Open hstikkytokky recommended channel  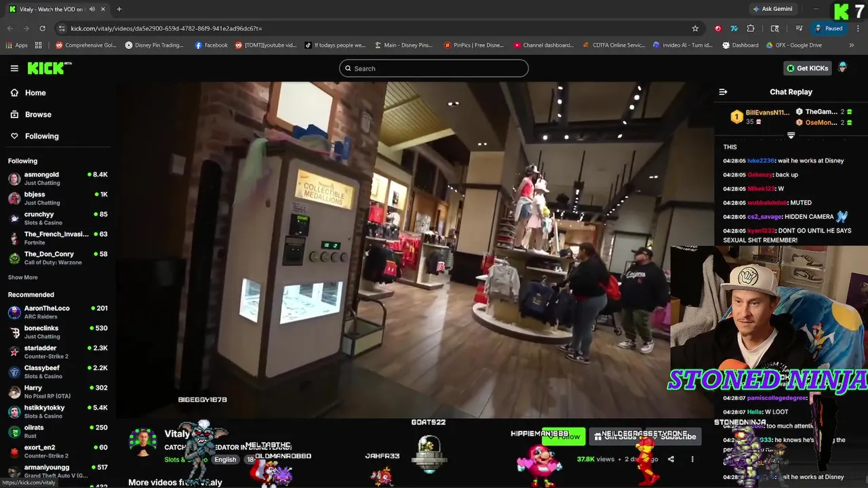coord(58,411)
